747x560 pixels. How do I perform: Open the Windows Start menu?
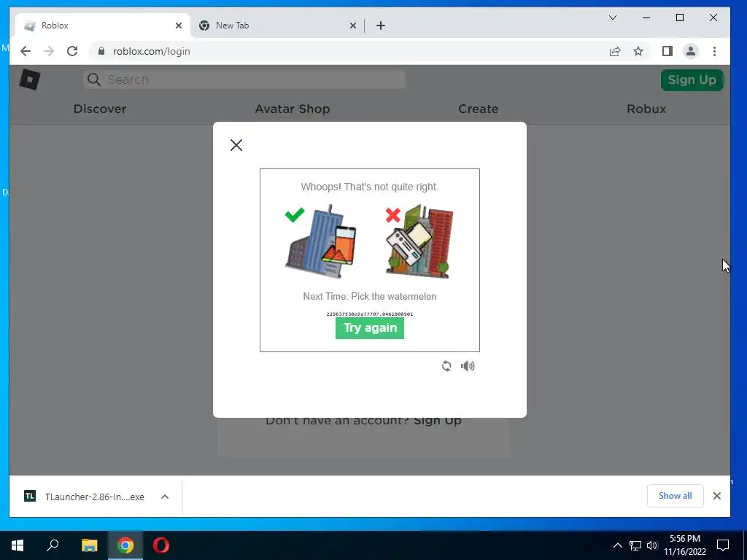(18, 545)
